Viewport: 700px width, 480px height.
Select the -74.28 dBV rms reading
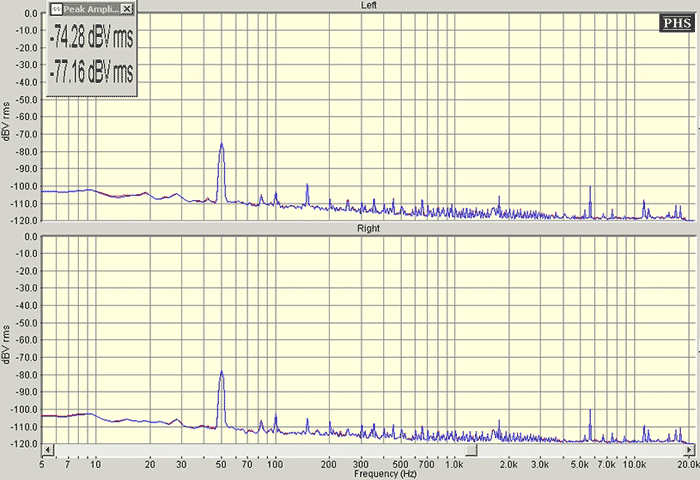click(92, 37)
